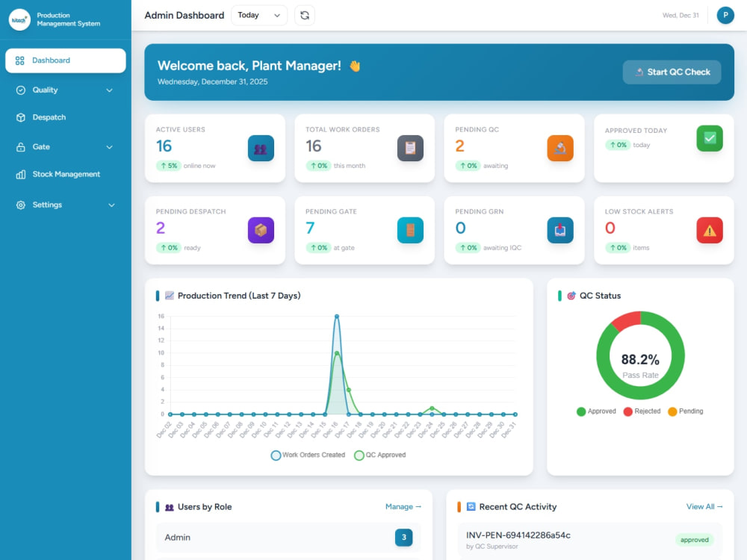Click the QC Status target icon

571,296
